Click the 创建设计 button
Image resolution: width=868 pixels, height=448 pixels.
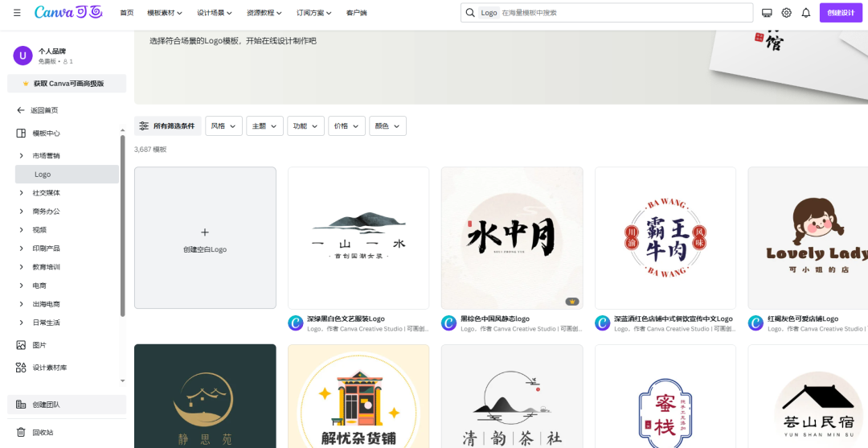pyautogui.click(x=841, y=13)
